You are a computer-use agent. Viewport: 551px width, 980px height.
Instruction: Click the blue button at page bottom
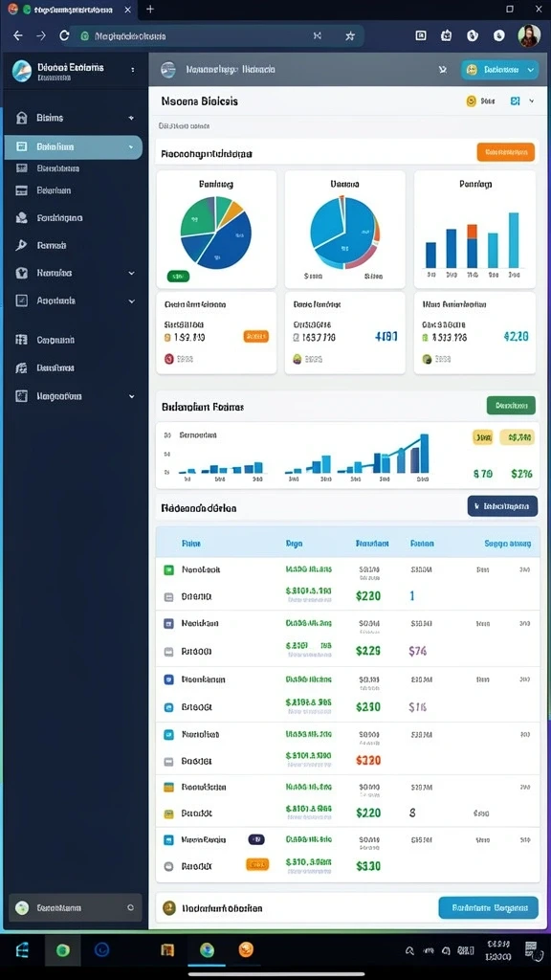point(488,907)
